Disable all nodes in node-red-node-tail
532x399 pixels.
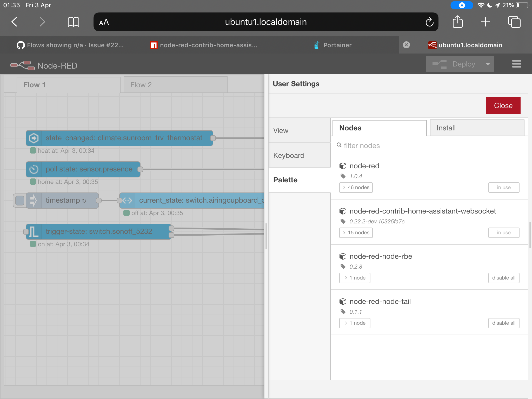tap(503, 323)
